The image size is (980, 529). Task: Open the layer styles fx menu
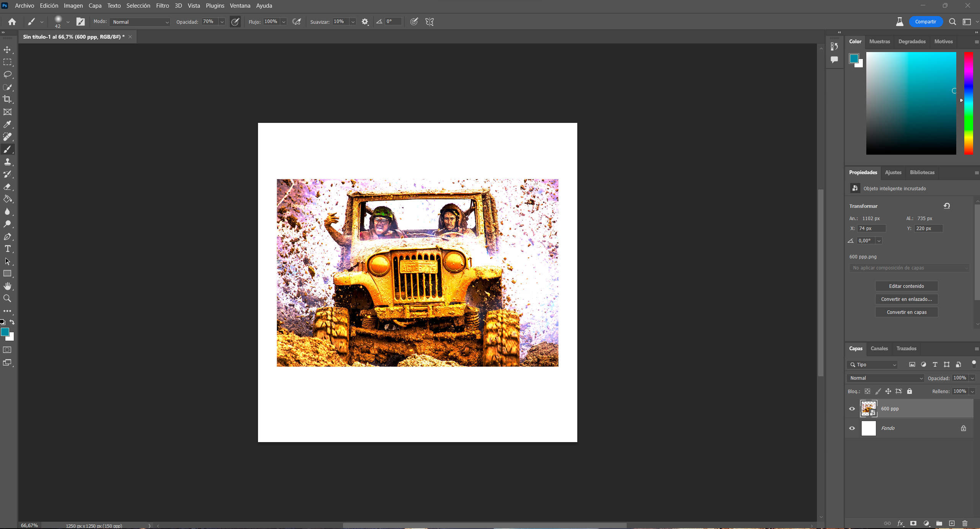pos(900,523)
